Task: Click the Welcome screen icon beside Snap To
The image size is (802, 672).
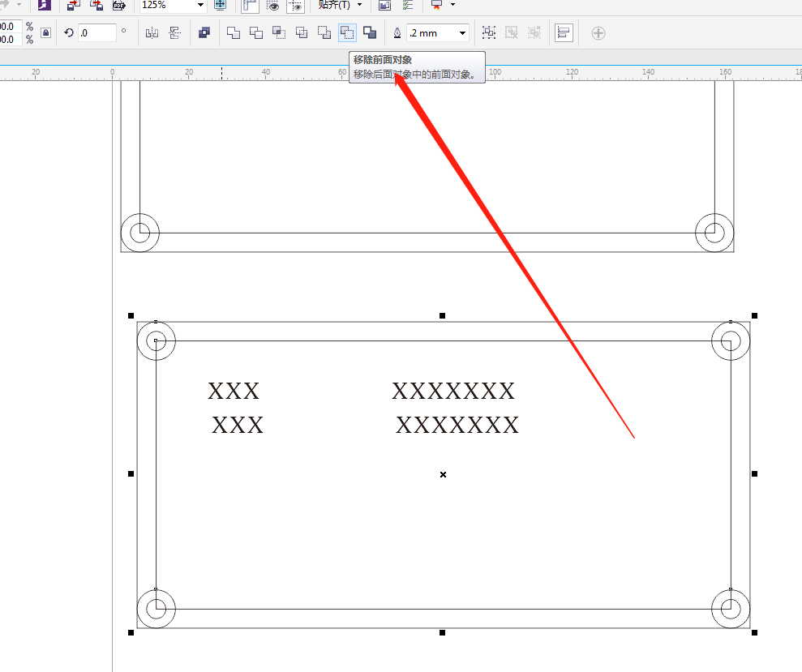Action: coord(384,5)
